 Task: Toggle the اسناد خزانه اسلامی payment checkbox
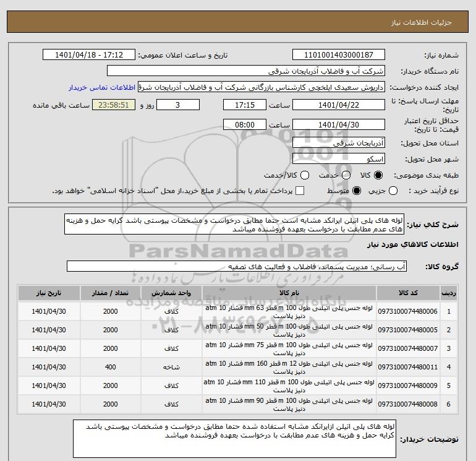tap(300, 191)
